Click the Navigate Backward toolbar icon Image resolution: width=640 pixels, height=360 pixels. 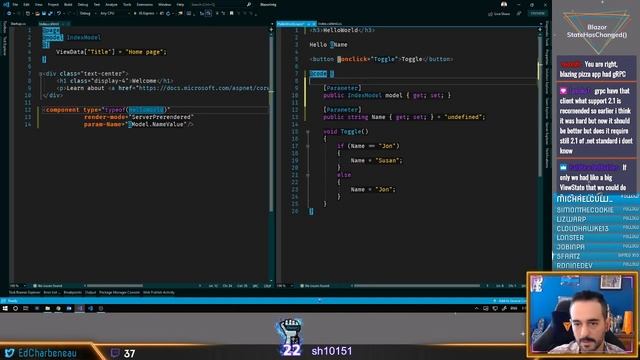coord(9,13)
